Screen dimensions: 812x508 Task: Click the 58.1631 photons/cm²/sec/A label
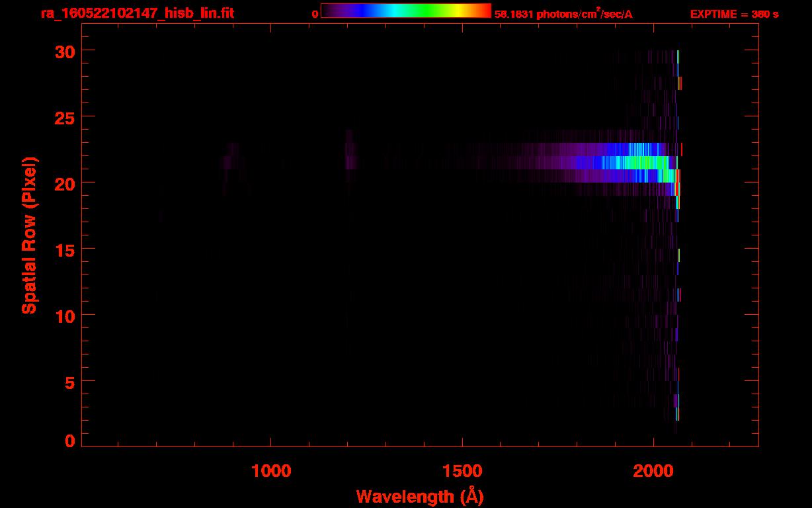click(564, 14)
